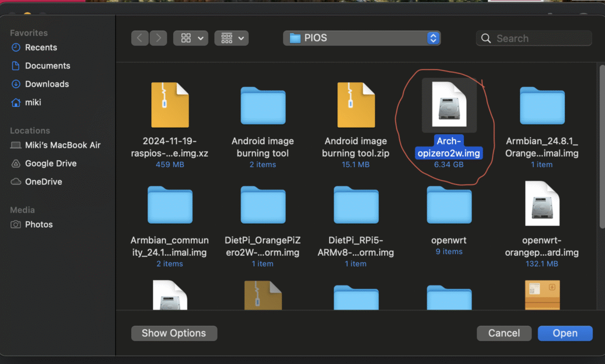Click the Open button
The height and width of the screenshot is (364, 605).
click(x=564, y=333)
